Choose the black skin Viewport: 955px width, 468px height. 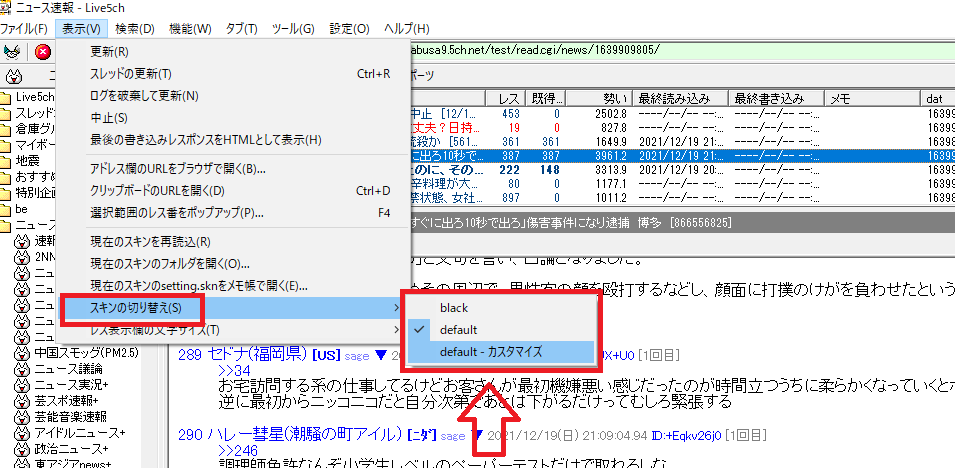[501, 308]
